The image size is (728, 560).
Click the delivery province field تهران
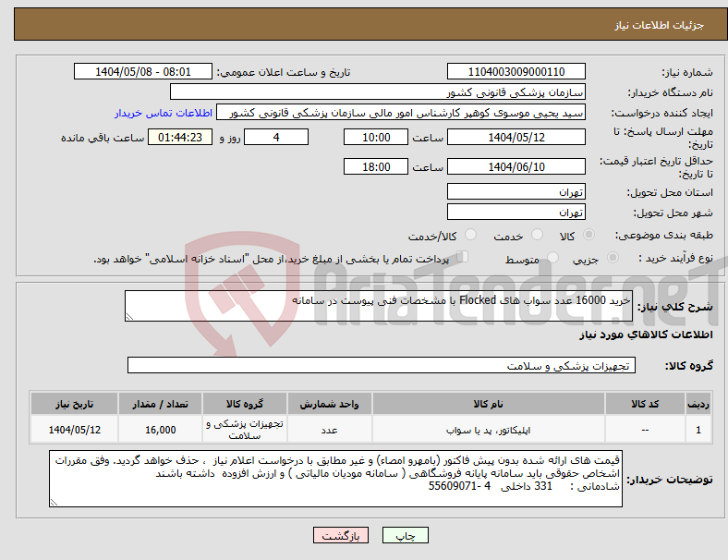click(x=516, y=191)
